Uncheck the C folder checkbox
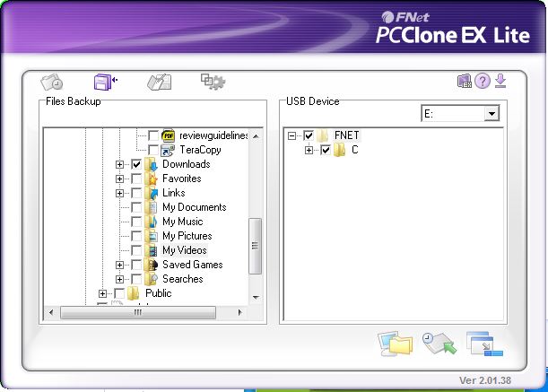 tap(326, 150)
